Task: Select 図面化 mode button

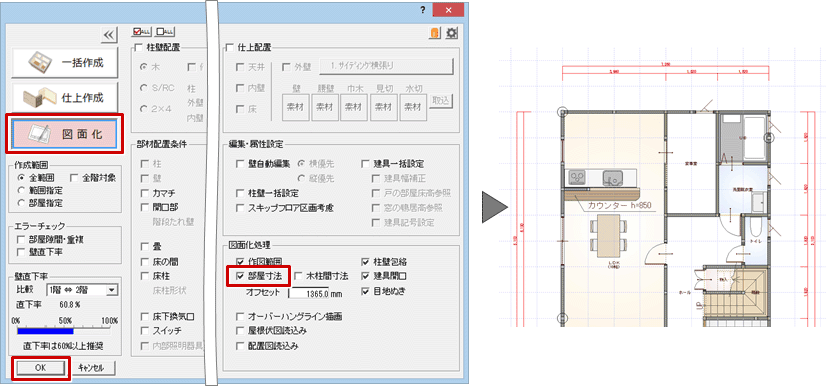Action: point(65,134)
